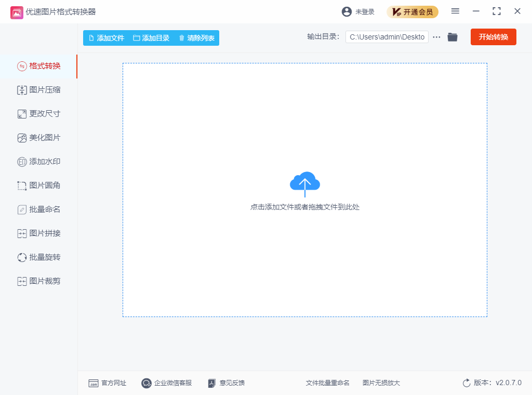Maximize the window with the fullscreen icon
The height and width of the screenshot is (395, 532).
(496, 11)
